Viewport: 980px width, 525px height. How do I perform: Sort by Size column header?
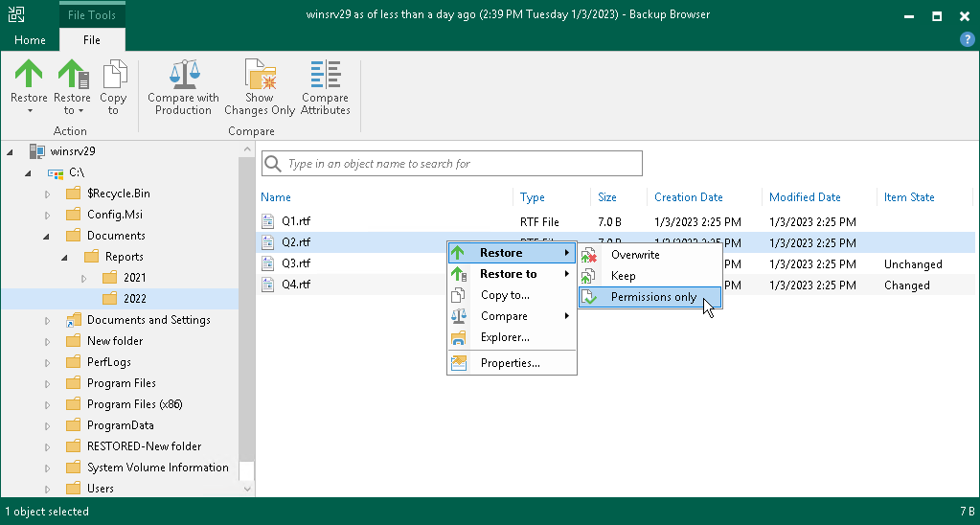[x=607, y=197]
